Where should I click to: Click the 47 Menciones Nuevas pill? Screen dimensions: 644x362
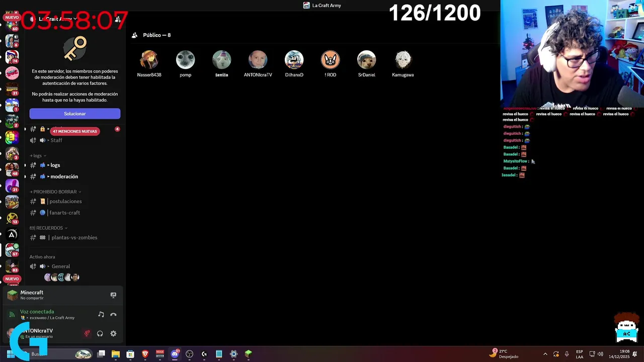pos(75,131)
